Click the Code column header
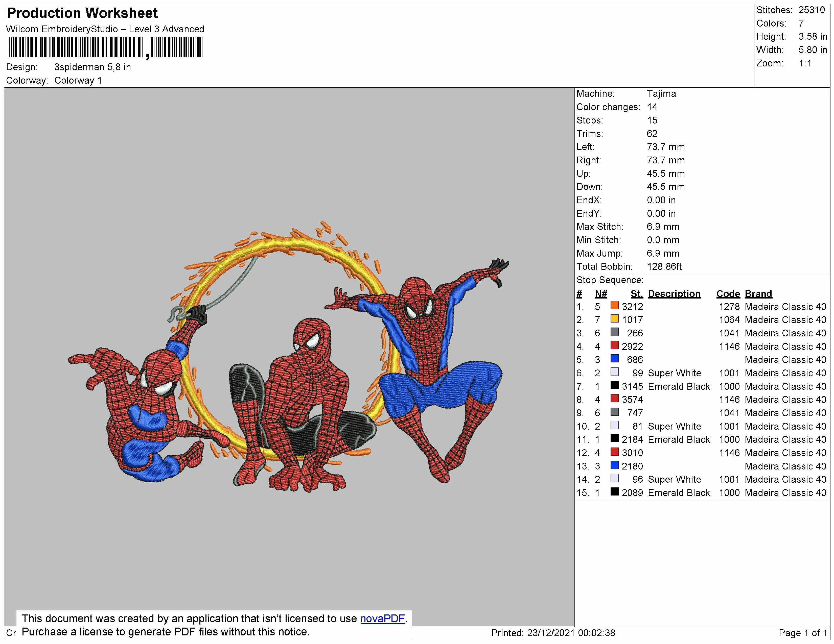Screen dimensions: 834x644 pyautogui.click(x=728, y=294)
